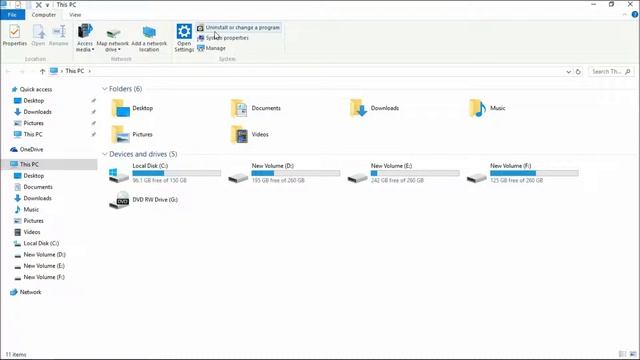The height and width of the screenshot is (360, 640).
Task: Open This PC pinned under Quick access
Action: point(28,134)
